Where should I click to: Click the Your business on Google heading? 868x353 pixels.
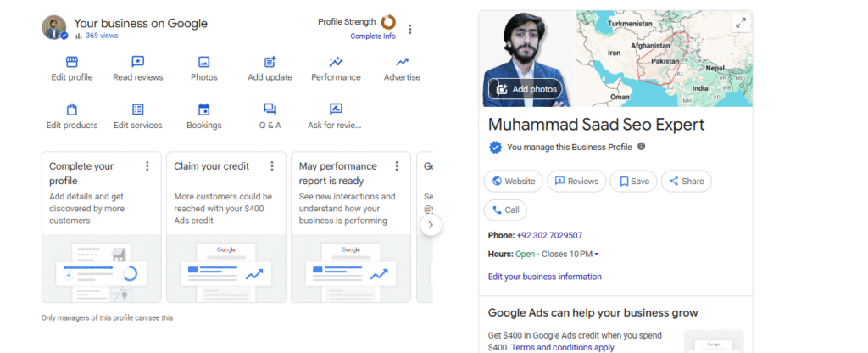(141, 23)
